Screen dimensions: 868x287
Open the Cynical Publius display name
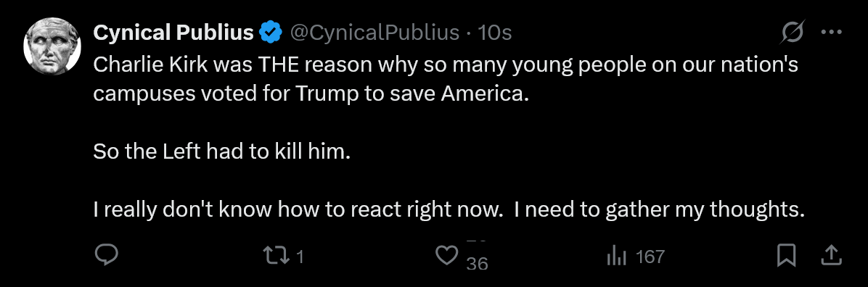pyautogui.click(x=173, y=33)
